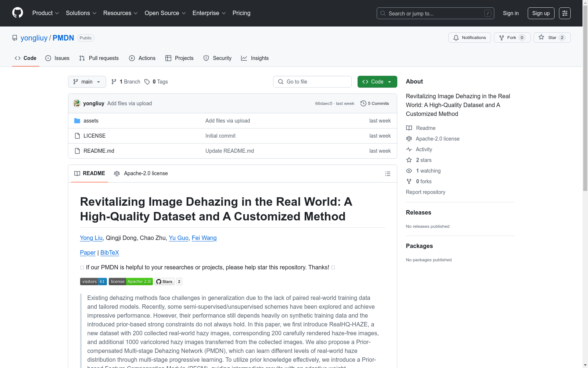Focus the Go to file field

pos(312,82)
